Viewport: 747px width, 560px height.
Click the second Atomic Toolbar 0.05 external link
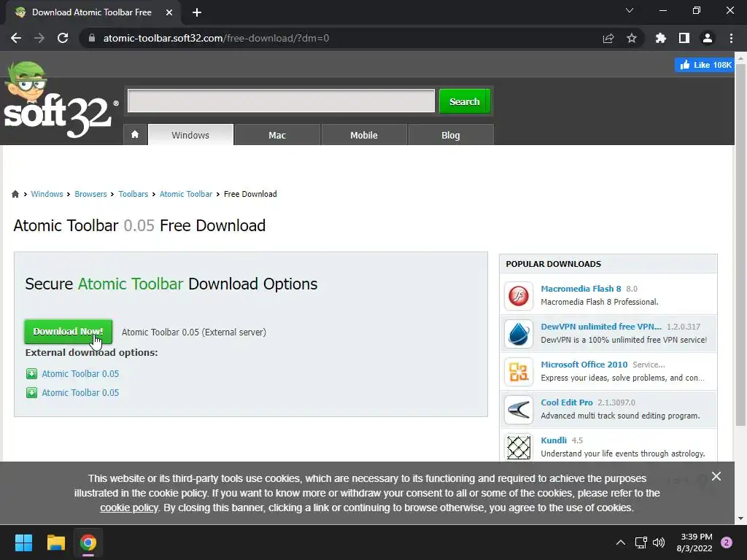click(80, 393)
